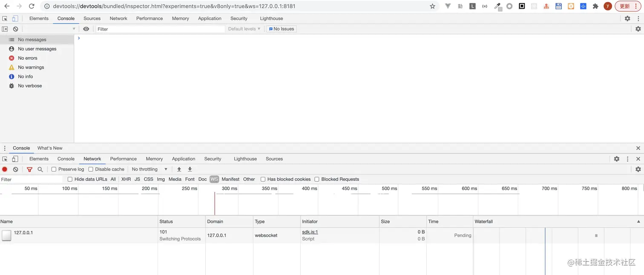Switch to Sources tab in top DevTools
The width and height of the screenshot is (644, 275).
[x=92, y=18]
